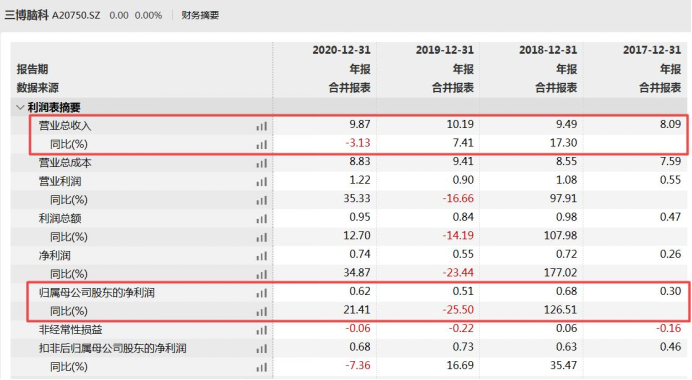Open chart icon for 归属母公司股东的净利润 同比(%) row
The height and width of the screenshot is (380, 692).
click(x=262, y=312)
